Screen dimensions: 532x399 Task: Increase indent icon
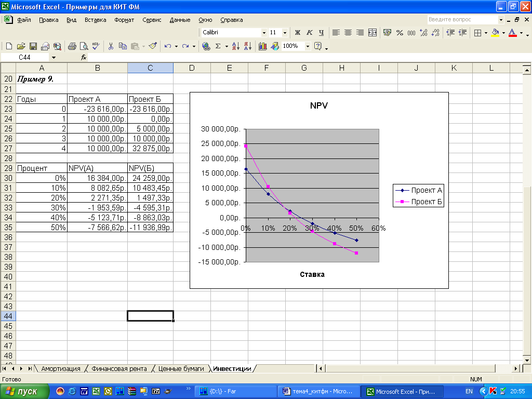click(x=462, y=33)
